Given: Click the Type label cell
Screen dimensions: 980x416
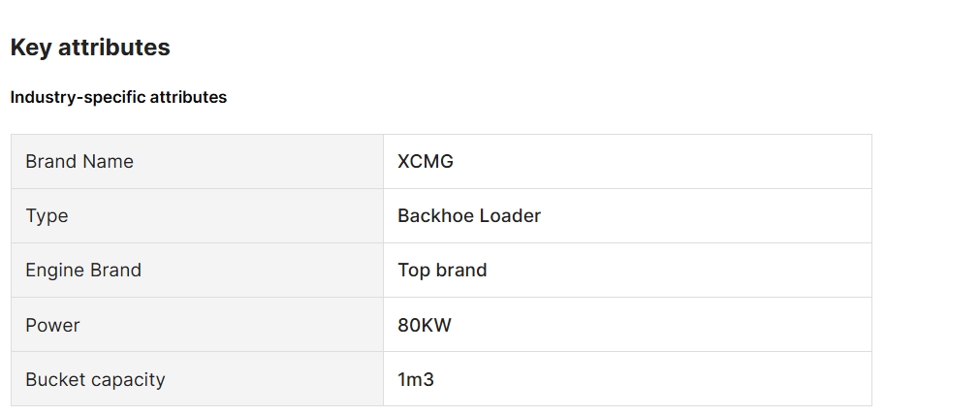Looking at the screenshot, I should click(x=197, y=216).
